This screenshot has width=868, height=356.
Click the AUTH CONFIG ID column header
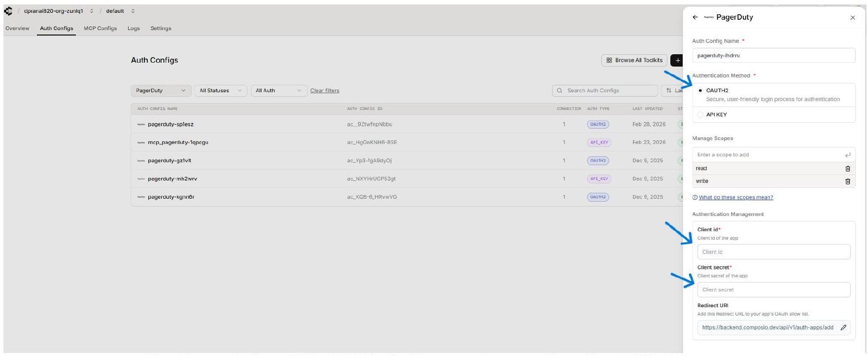[x=365, y=109]
